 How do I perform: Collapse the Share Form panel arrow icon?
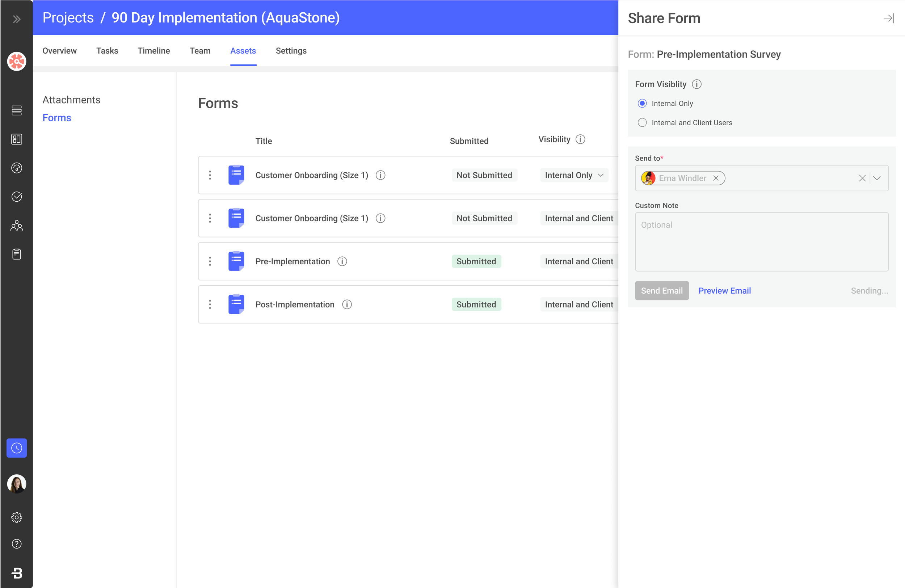(x=889, y=18)
